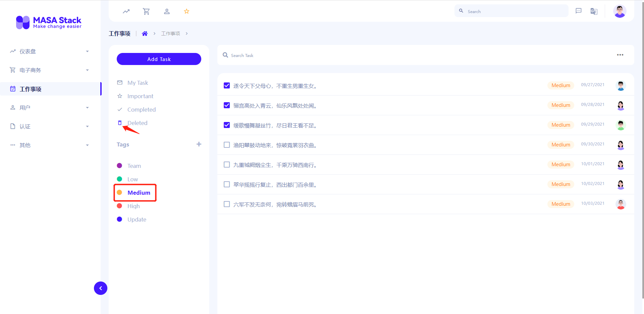The image size is (644, 314).
Task: Click the language translate icon
Action: click(x=594, y=11)
